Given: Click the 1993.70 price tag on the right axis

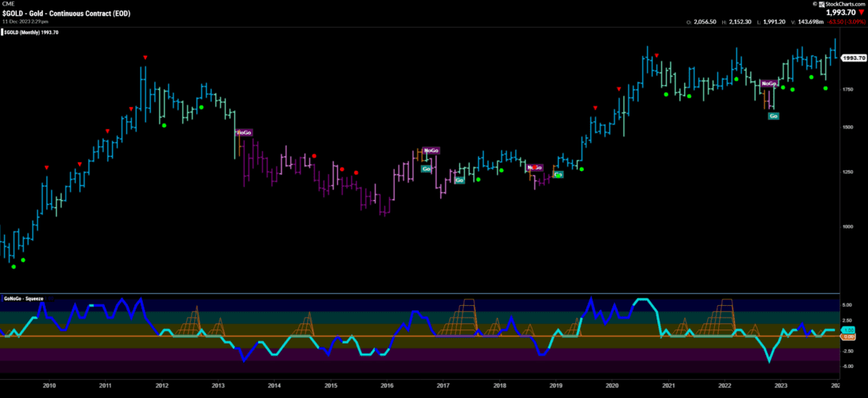Looking at the screenshot, I should [851, 58].
